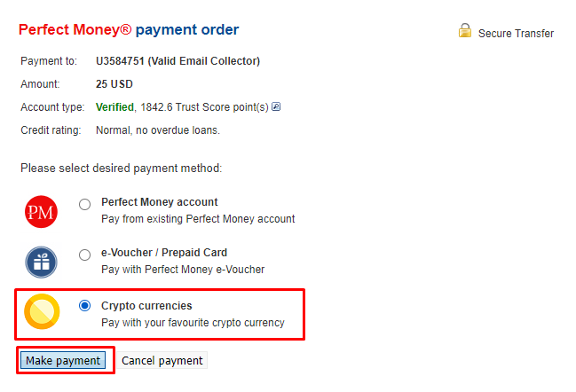Screen dimensions: 576x392
Task: Click the Make payment button
Action: [x=63, y=360]
